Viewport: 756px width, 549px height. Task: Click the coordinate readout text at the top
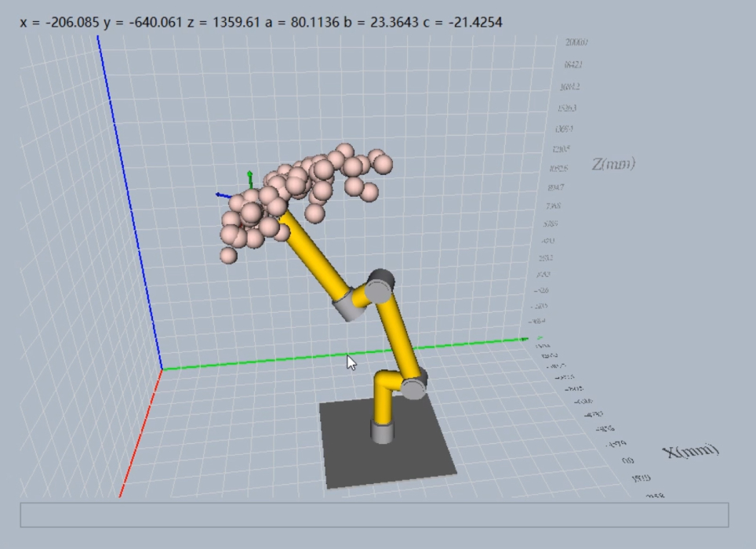(261, 22)
